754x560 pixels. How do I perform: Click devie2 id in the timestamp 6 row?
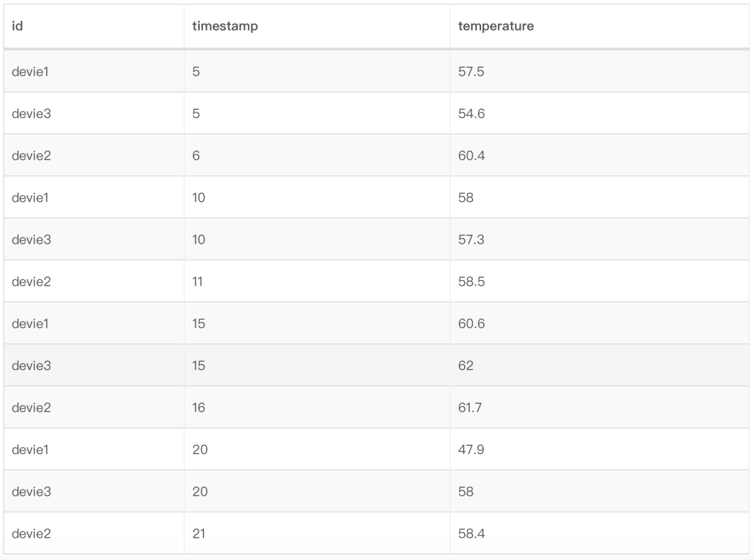[31, 156]
